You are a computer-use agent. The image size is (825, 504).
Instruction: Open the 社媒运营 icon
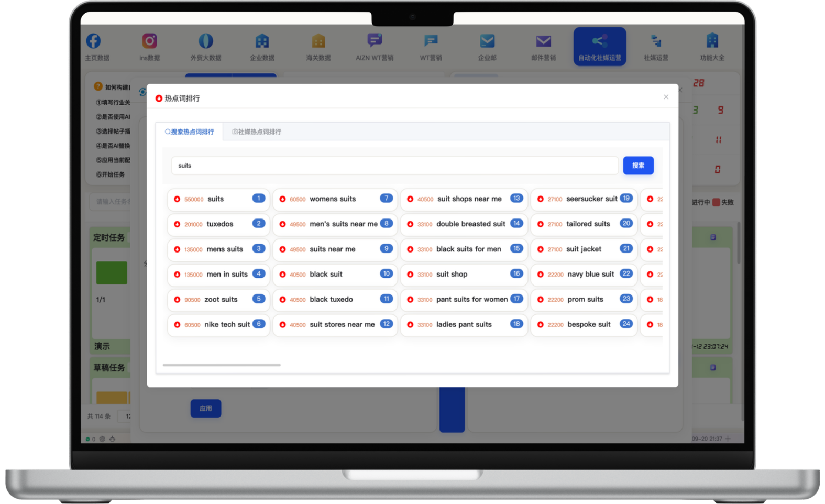click(x=656, y=41)
